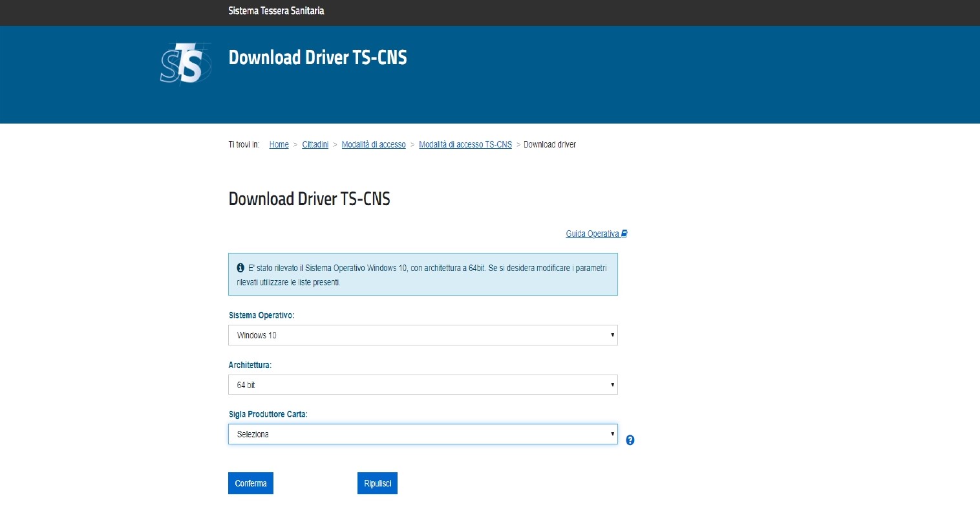The image size is (980, 513).
Task: Click the STS logo in header
Action: tap(186, 63)
